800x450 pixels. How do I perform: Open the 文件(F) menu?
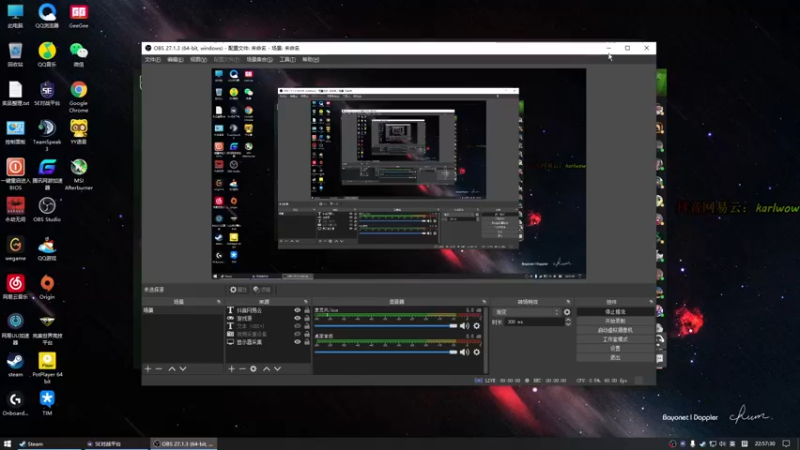point(152,60)
